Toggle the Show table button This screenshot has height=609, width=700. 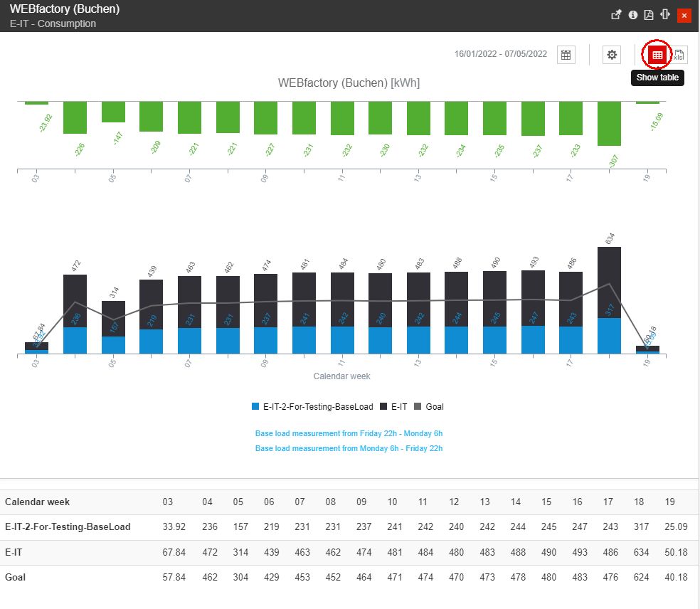[657, 55]
